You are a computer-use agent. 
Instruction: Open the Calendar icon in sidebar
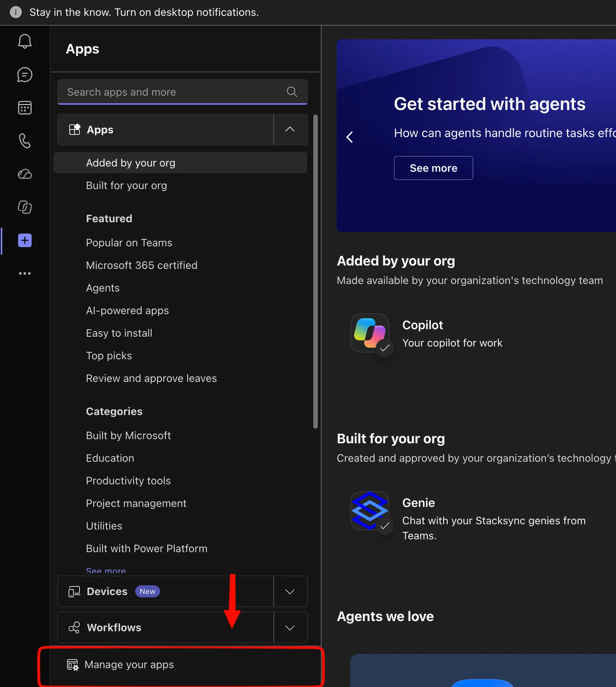pyautogui.click(x=25, y=108)
